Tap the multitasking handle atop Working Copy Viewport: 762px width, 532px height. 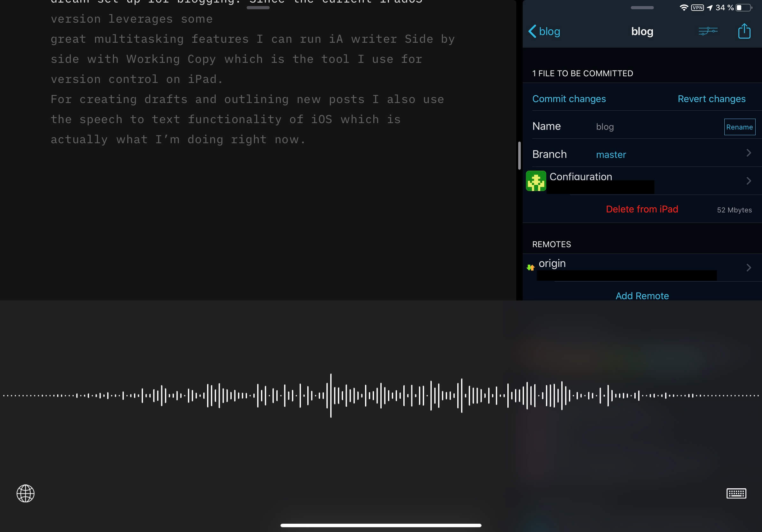point(642,7)
